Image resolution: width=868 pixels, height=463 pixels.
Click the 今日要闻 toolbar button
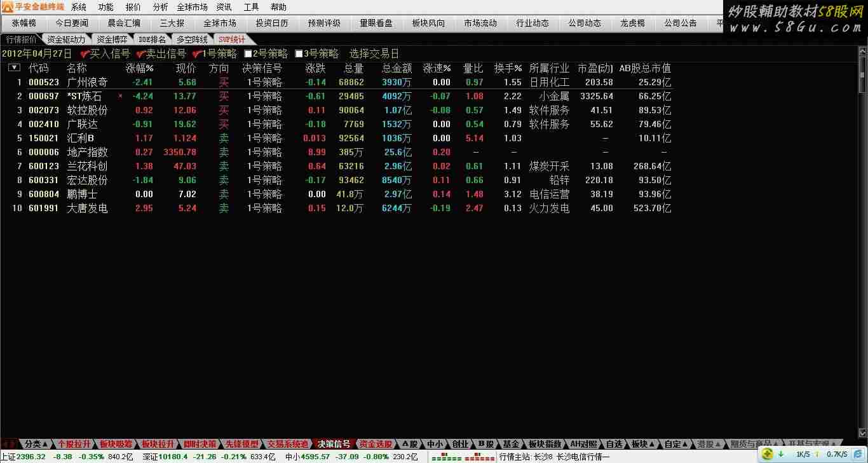72,23
